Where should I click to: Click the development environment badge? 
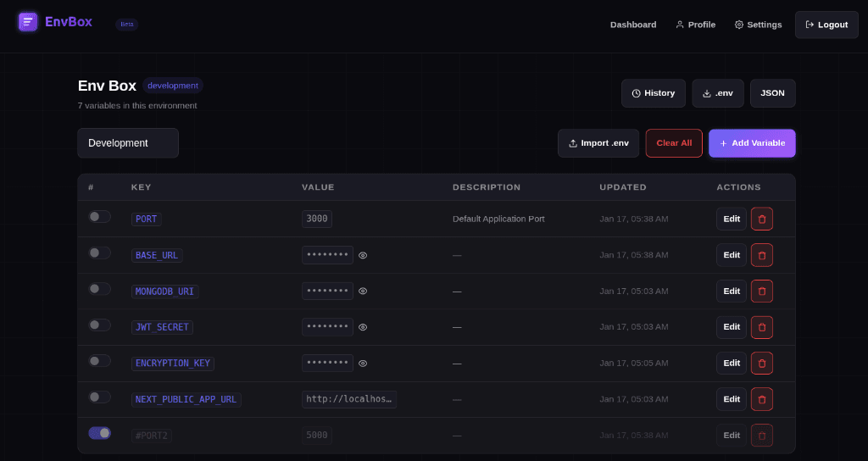pos(173,86)
